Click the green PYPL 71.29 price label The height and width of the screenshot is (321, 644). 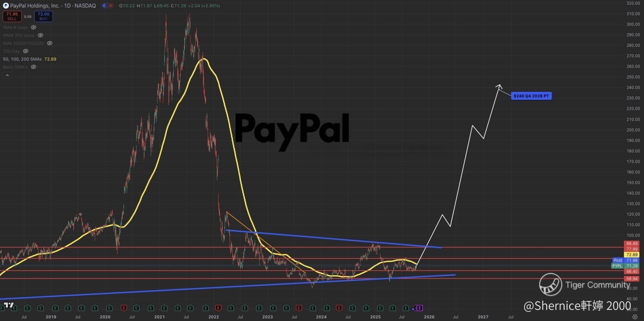(625, 266)
